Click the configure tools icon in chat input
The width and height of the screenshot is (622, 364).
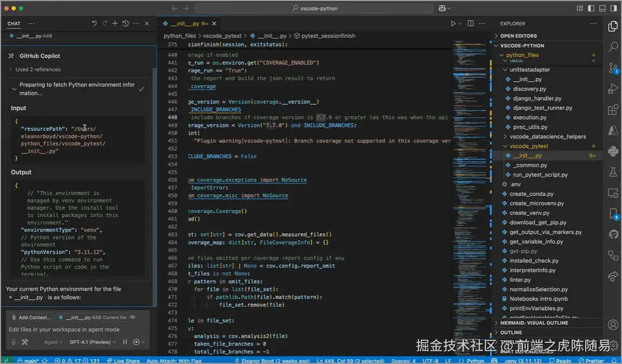[24, 342]
